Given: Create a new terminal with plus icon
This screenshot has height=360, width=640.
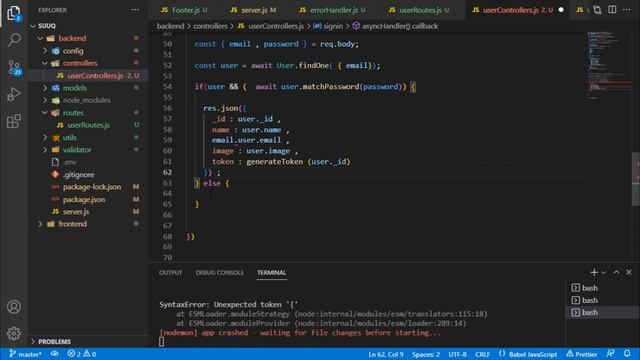Looking at the screenshot, I should 594,272.
